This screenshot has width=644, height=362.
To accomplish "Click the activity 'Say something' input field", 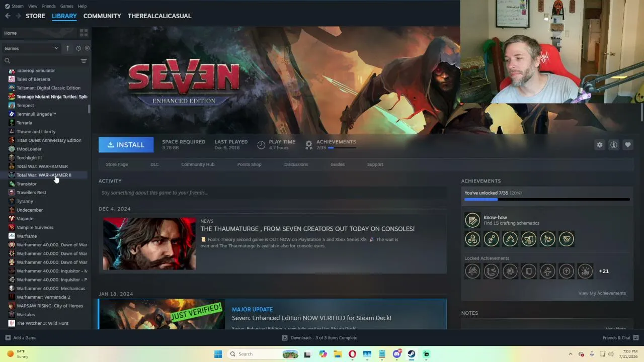I will 273,193.
